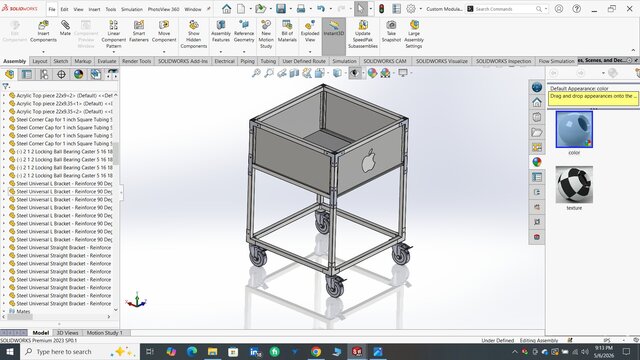Pin the menu bar
The image size is (640, 360).
pos(209,9)
